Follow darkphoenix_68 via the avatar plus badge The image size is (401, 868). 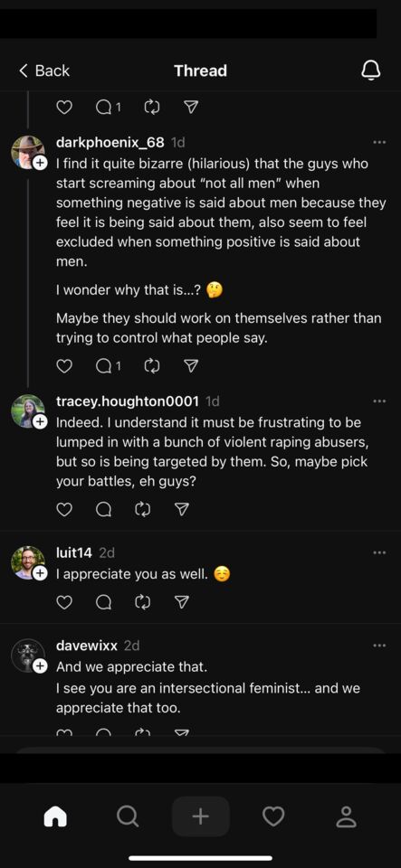39,164
